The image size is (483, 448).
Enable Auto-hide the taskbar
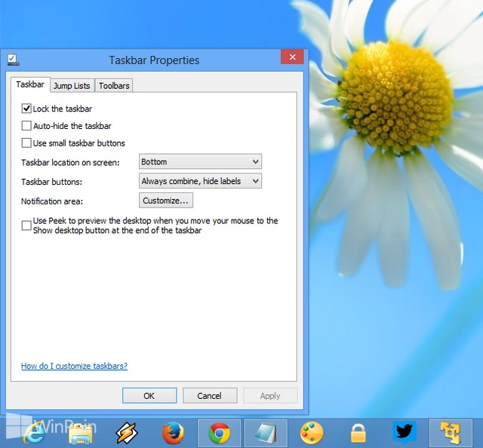[x=26, y=126]
